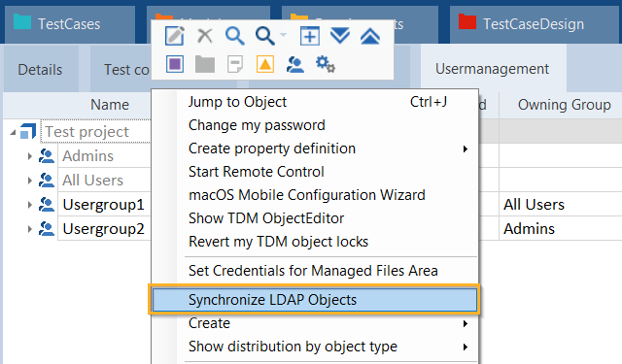Click the gears settings icon in mini toolbar
This screenshot has width=622, height=364.
click(x=326, y=64)
